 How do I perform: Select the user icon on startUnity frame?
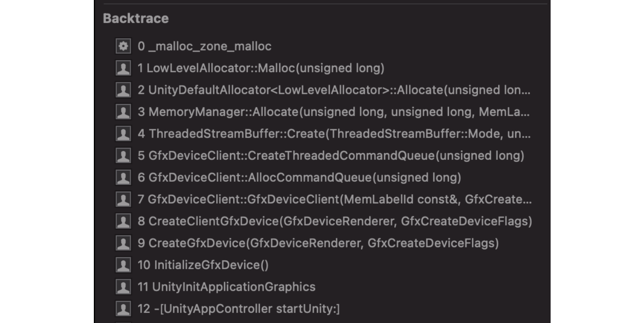click(x=123, y=308)
